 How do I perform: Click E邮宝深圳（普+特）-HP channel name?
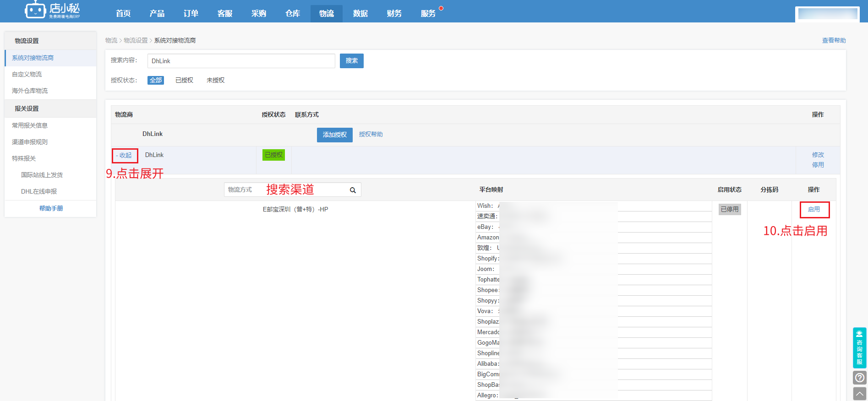tap(295, 209)
